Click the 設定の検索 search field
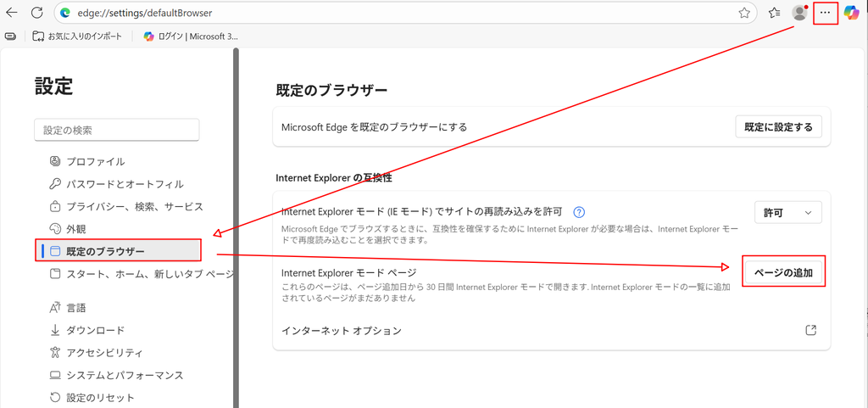This screenshot has height=408, width=868. [116, 130]
